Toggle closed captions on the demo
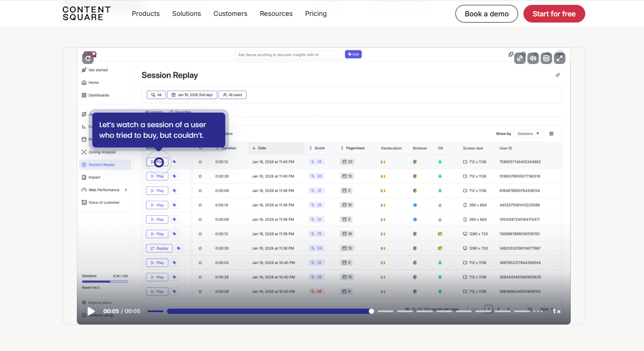Image resolution: width=644 pixels, height=351 pixels. [x=546, y=58]
